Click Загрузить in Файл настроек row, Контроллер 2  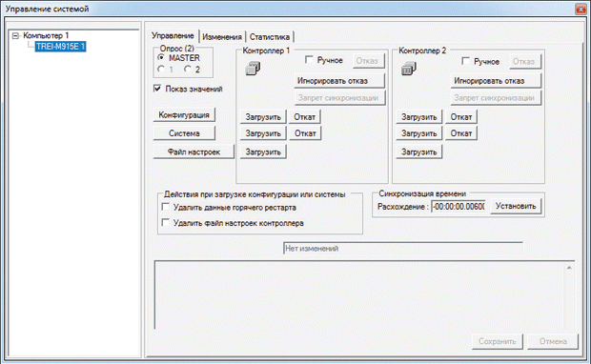pyautogui.click(x=419, y=152)
